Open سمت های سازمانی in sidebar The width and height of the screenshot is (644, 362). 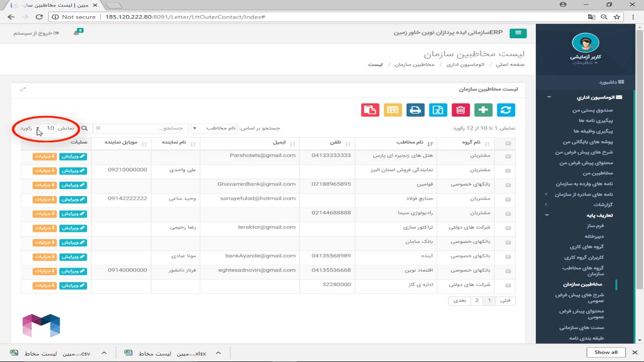[582, 327]
